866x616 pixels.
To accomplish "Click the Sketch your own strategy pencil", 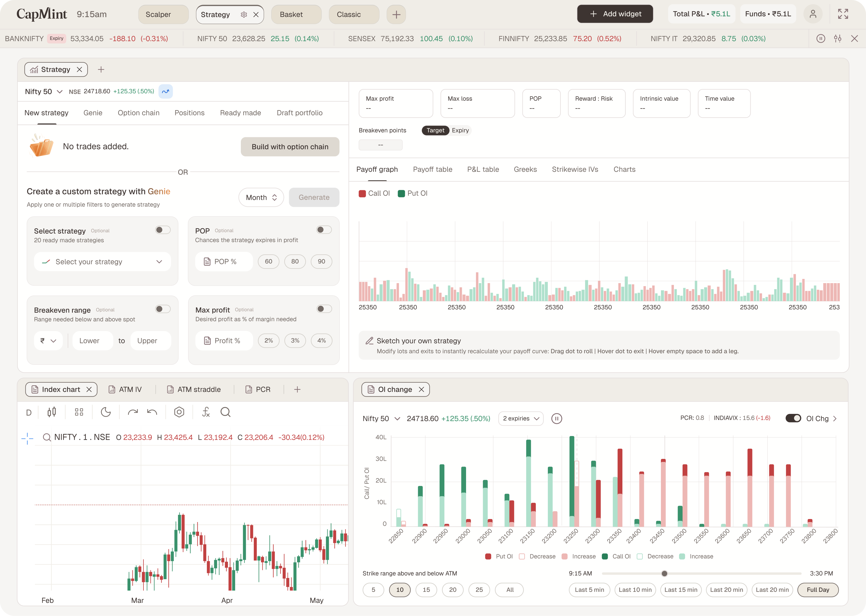I will pos(369,341).
